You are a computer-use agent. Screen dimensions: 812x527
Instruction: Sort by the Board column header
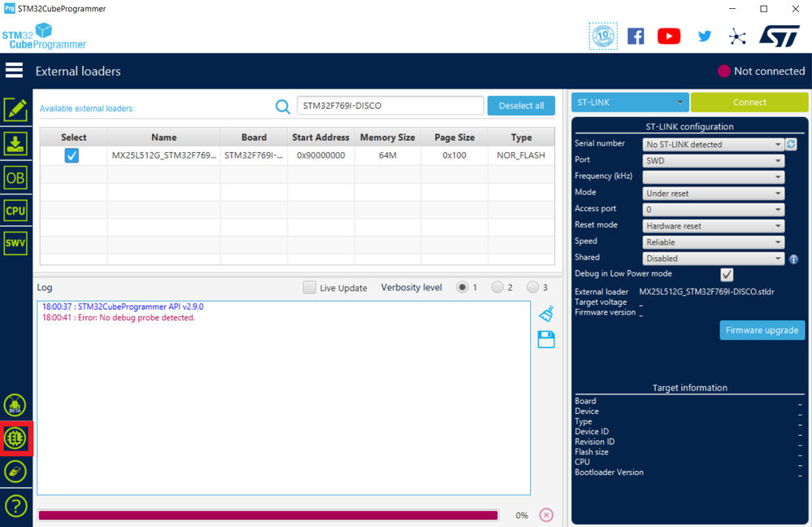254,137
